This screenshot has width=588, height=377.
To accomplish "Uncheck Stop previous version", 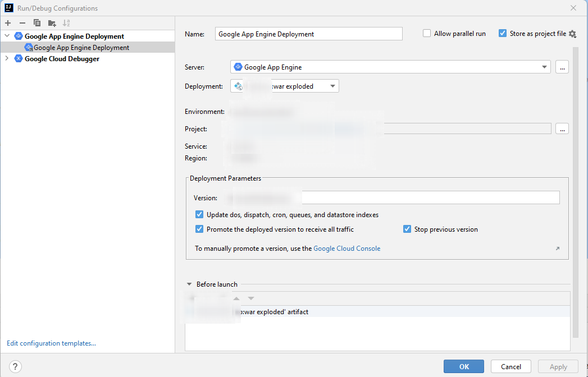I will pos(407,229).
